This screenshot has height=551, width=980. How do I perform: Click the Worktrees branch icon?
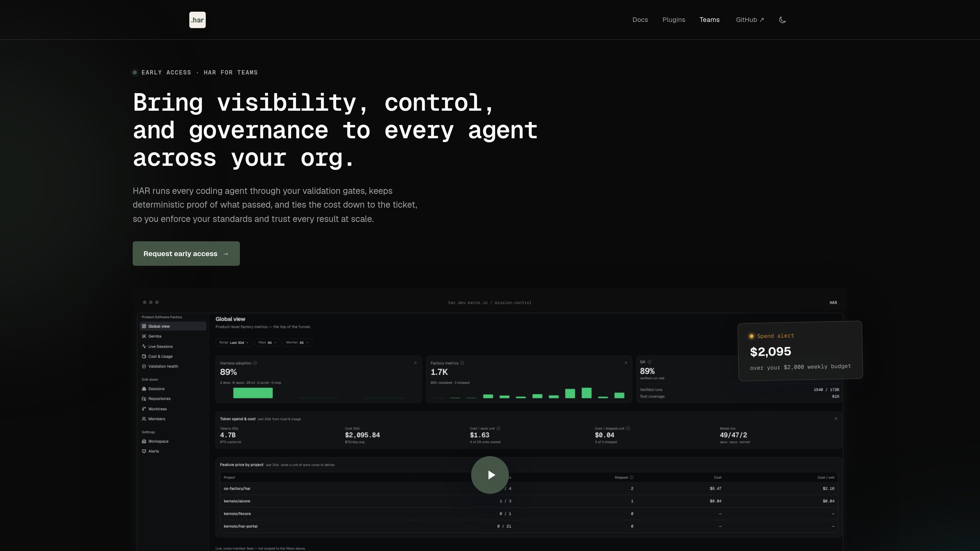tap(144, 409)
